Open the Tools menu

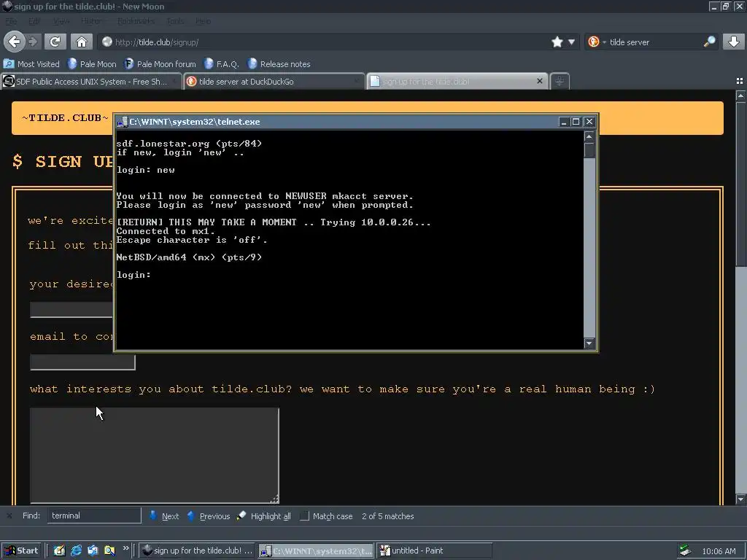pos(175,21)
